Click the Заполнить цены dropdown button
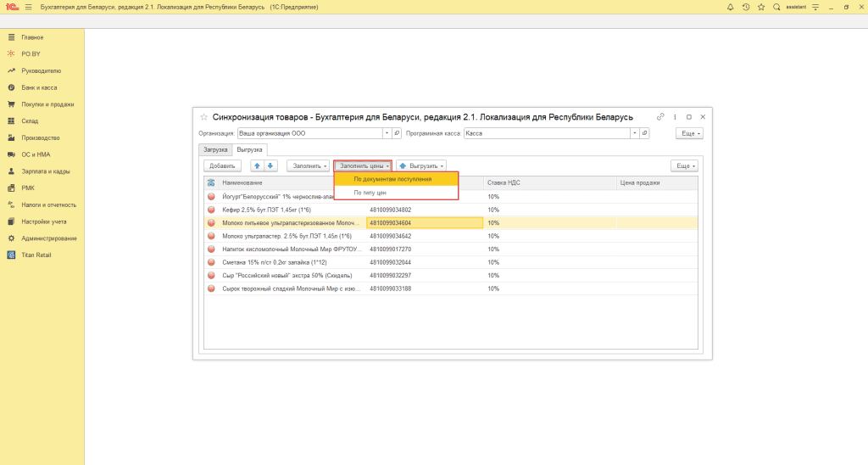 coord(363,165)
